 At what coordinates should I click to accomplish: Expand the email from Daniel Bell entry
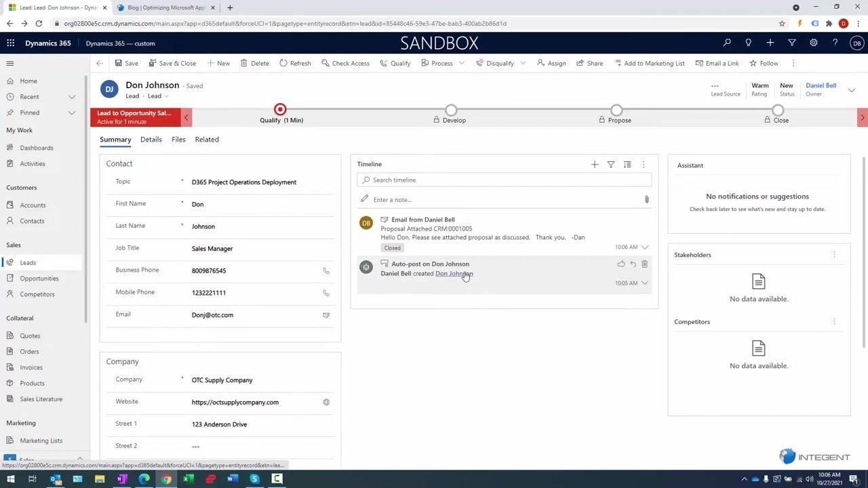645,247
